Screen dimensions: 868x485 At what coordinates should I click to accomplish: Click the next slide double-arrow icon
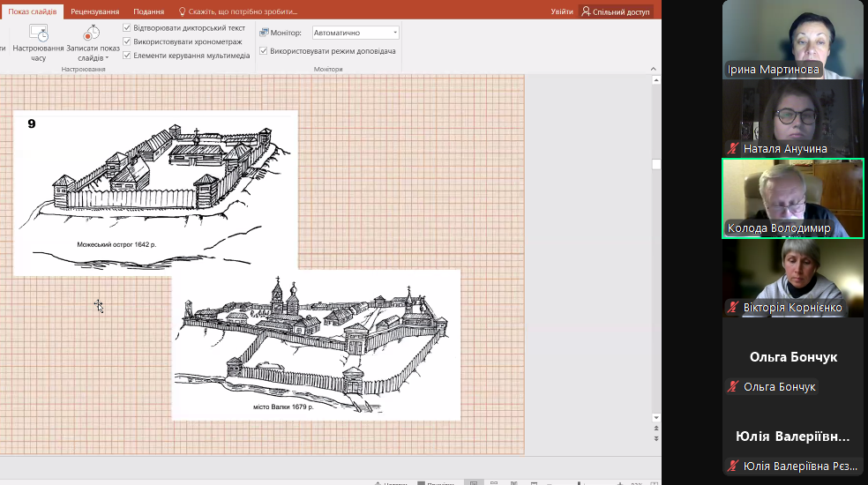pyautogui.click(x=655, y=438)
